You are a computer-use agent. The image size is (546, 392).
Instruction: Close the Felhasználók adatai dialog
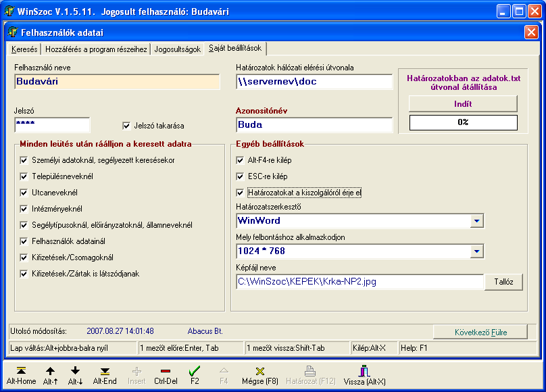[531, 32]
